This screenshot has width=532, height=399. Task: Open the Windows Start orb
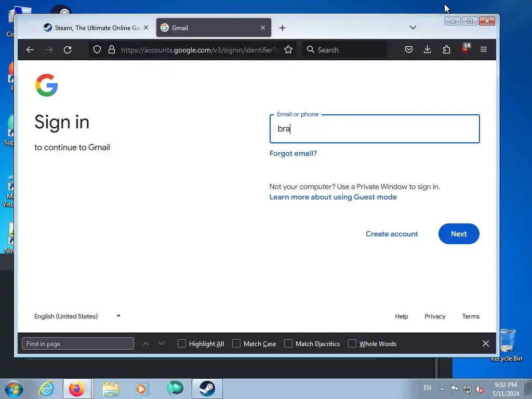[14, 389]
